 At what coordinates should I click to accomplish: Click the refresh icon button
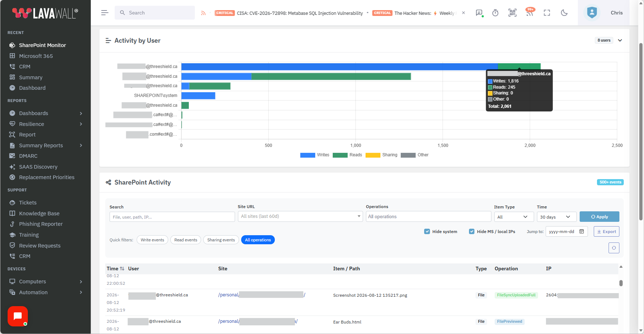(614, 248)
